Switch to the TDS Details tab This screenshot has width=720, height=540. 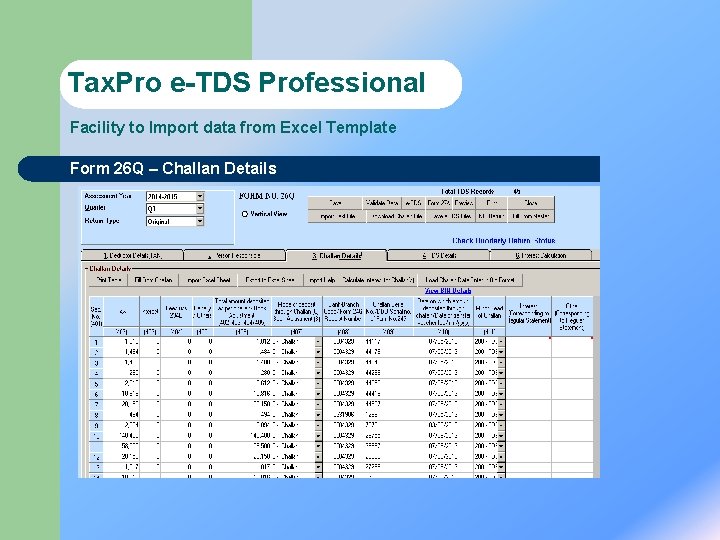439,255
